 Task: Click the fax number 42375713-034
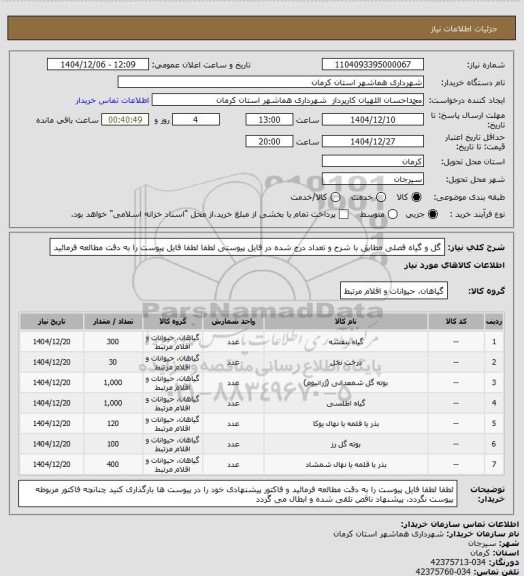pyautogui.click(x=458, y=563)
